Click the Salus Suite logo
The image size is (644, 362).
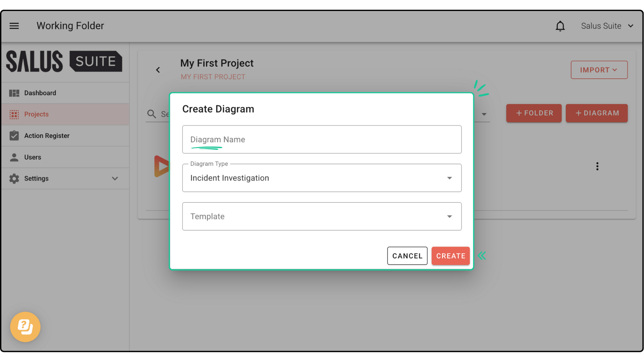pos(64,61)
